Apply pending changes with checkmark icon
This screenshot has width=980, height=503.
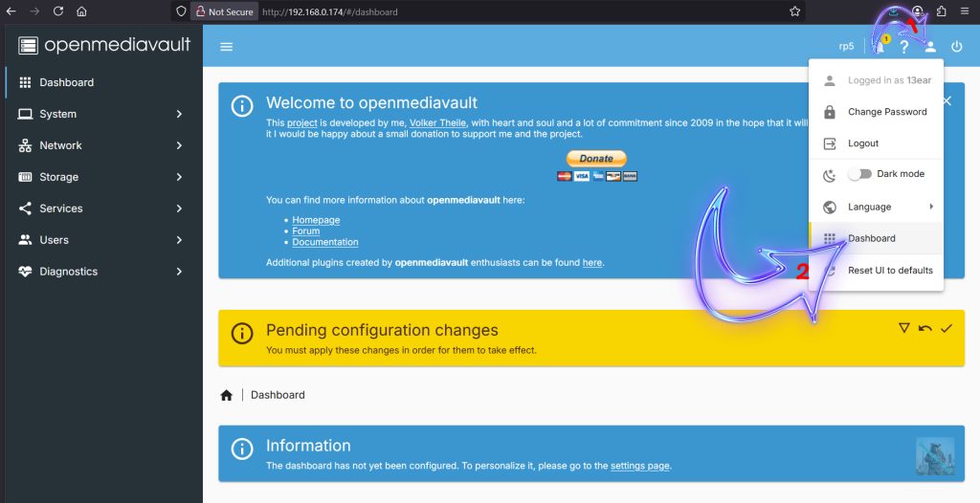click(x=947, y=328)
